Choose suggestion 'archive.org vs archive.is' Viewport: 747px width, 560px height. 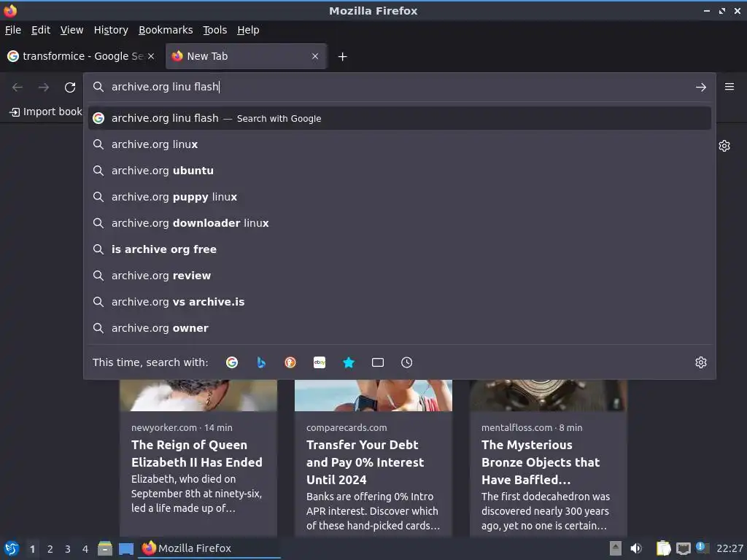[399, 301]
